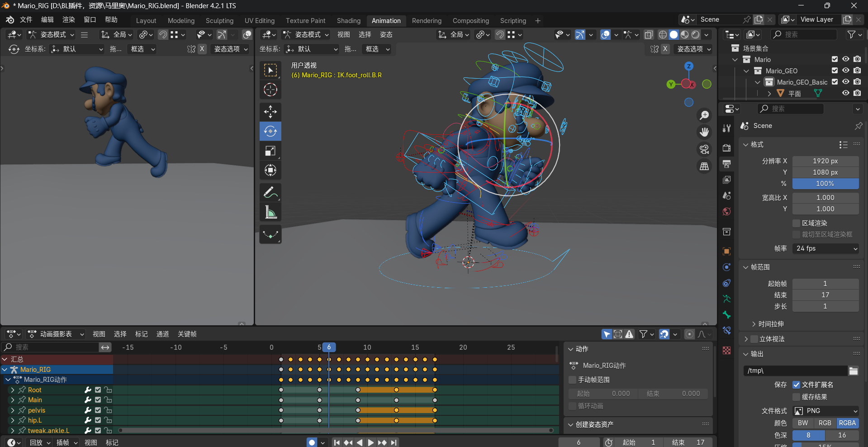The width and height of the screenshot is (868, 447).
Task: Open the Armature data properties tab
Action: point(726,299)
